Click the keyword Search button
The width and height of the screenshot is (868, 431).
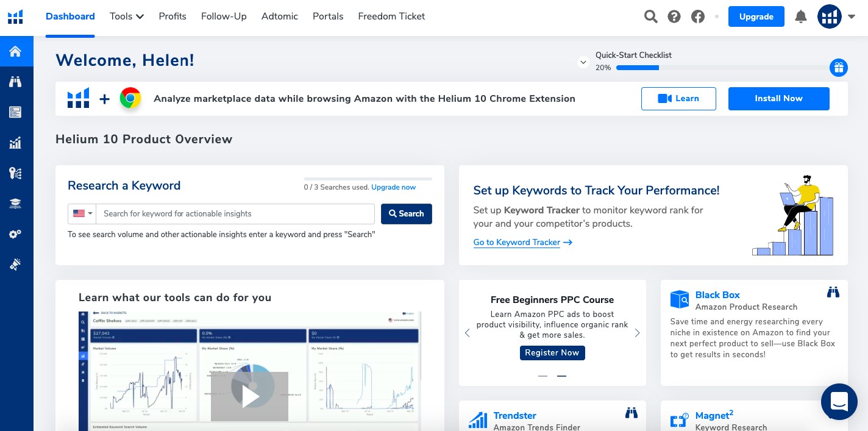point(407,213)
